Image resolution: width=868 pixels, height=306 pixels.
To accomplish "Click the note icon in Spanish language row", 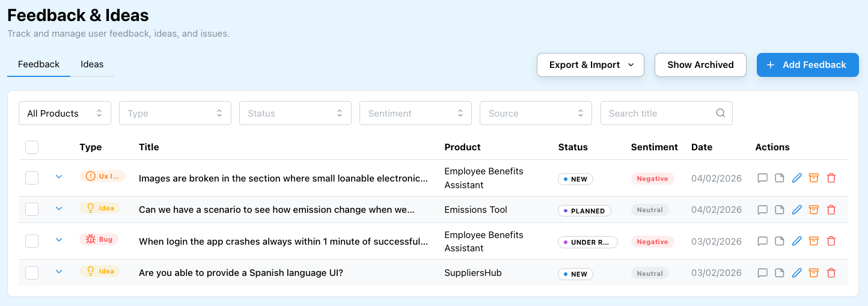I will click(x=780, y=273).
